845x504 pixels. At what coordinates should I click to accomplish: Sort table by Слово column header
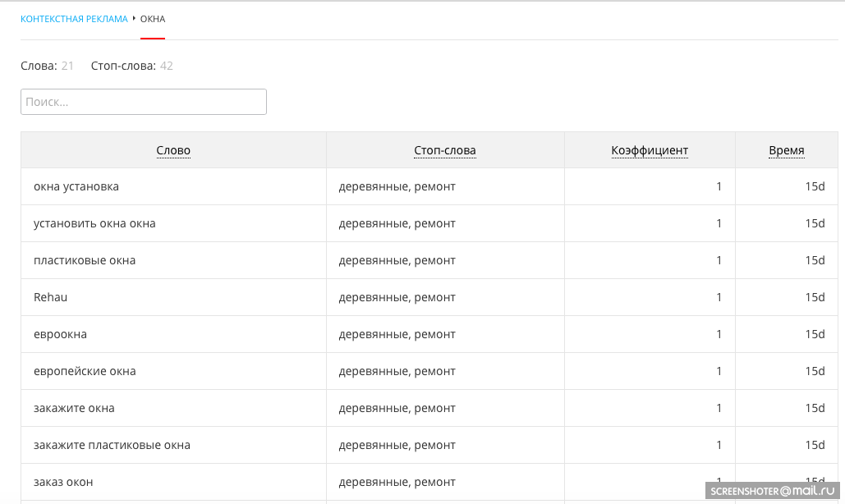click(173, 150)
